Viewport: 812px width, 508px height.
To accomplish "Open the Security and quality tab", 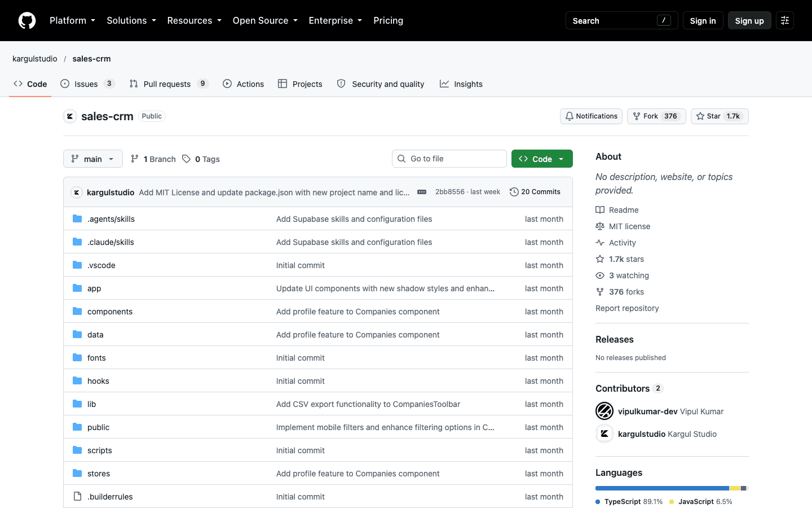I will [381, 84].
